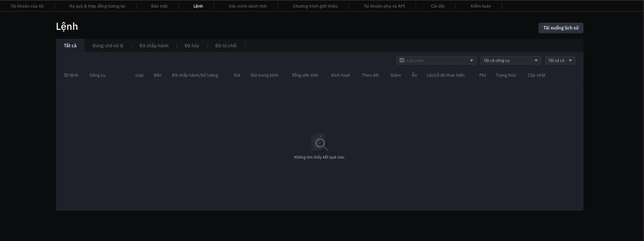
Task: Open the Bảo mật section
Action: (x=159, y=6)
